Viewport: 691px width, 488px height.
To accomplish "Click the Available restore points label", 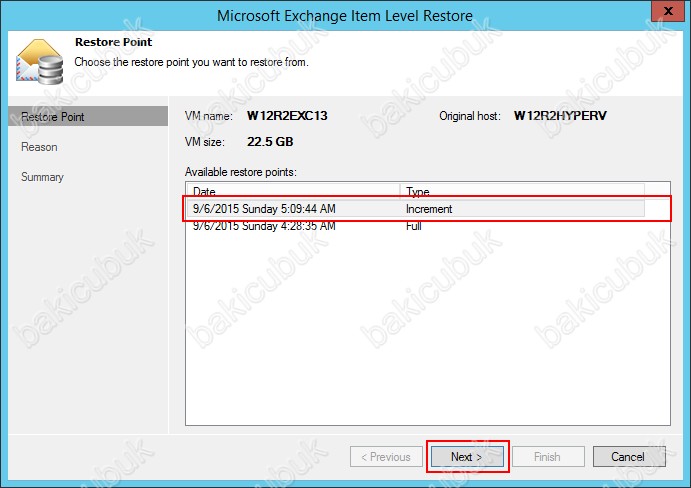I will 241,172.
